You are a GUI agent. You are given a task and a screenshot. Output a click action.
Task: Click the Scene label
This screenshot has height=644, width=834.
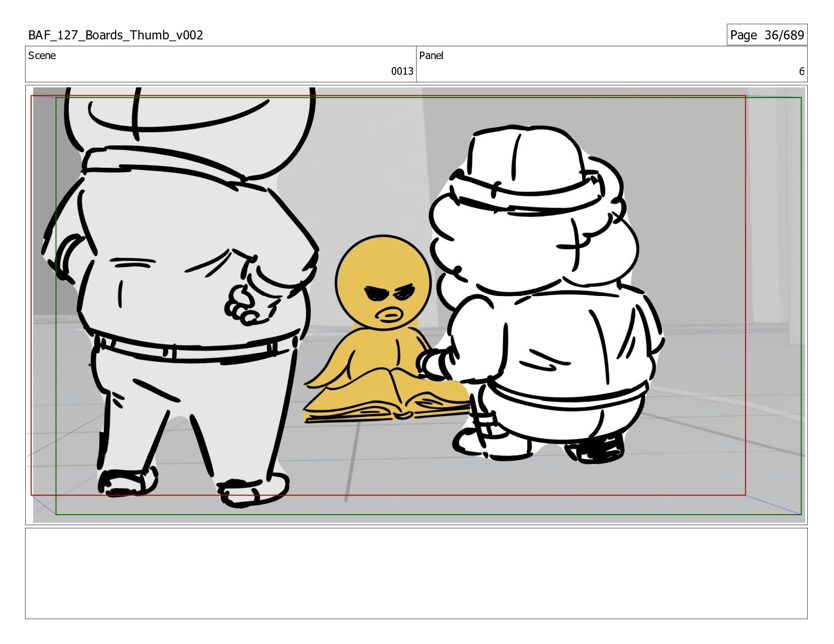click(x=42, y=56)
